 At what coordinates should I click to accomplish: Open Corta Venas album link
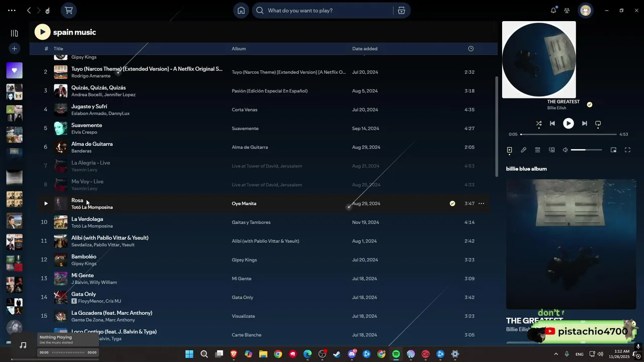pyautogui.click(x=245, y=110)
